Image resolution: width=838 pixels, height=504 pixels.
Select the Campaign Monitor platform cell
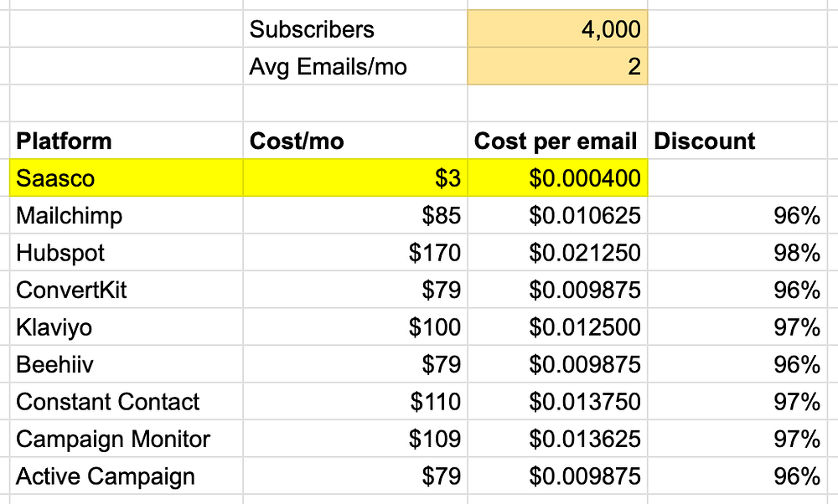[127, 439]
